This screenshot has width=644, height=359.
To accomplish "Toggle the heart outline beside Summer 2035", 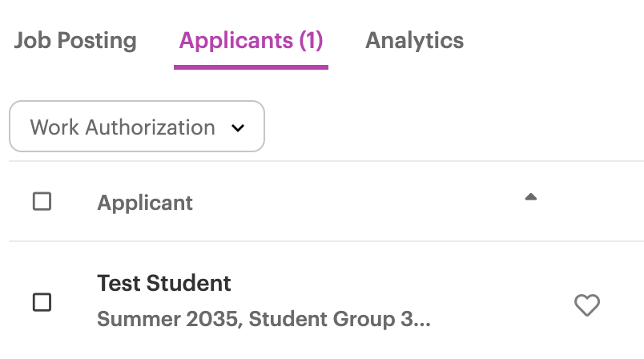I will coord(587,305).
